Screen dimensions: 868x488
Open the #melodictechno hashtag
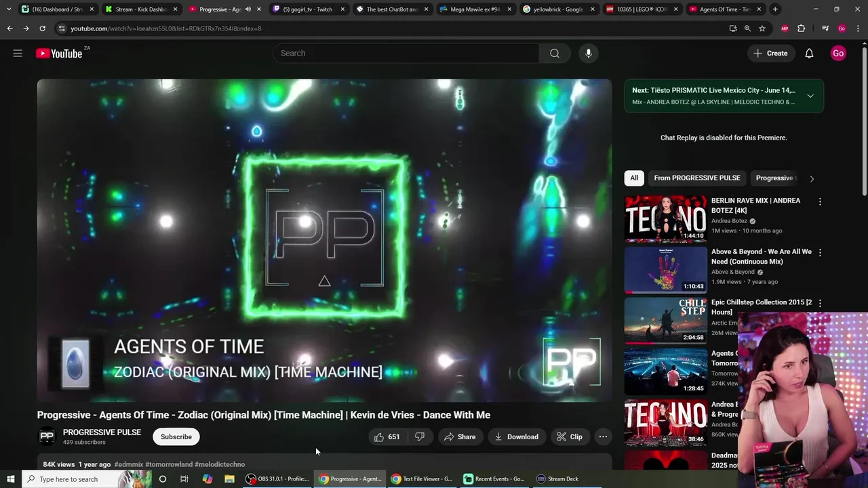220,465
